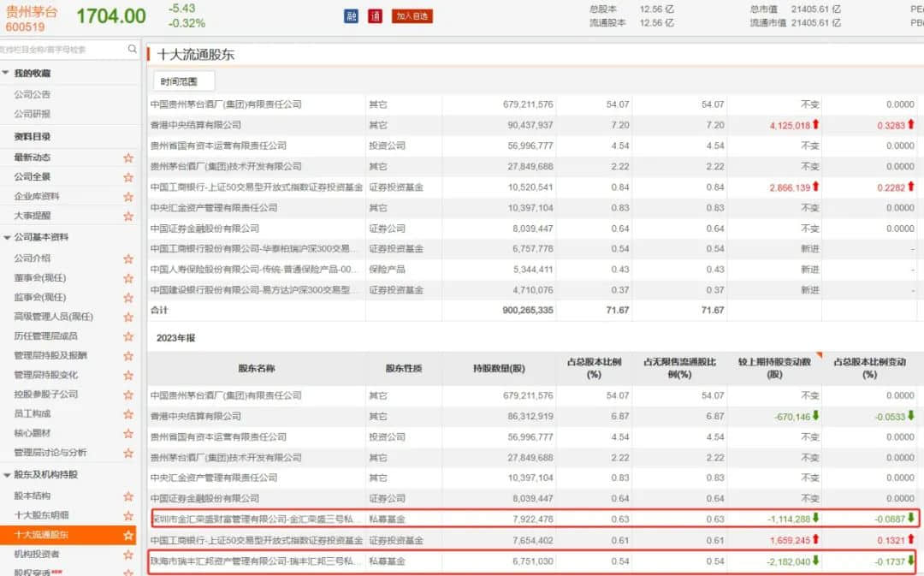Image resolution: width=924 pixels, height=576 pixels.
Task: Click the 持股数量(股) column header
Action: pyautogui.click(x=499, y=369)
